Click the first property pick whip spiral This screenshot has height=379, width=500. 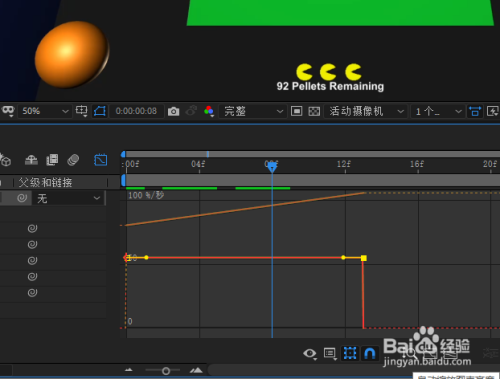click(x=32, y=228)
